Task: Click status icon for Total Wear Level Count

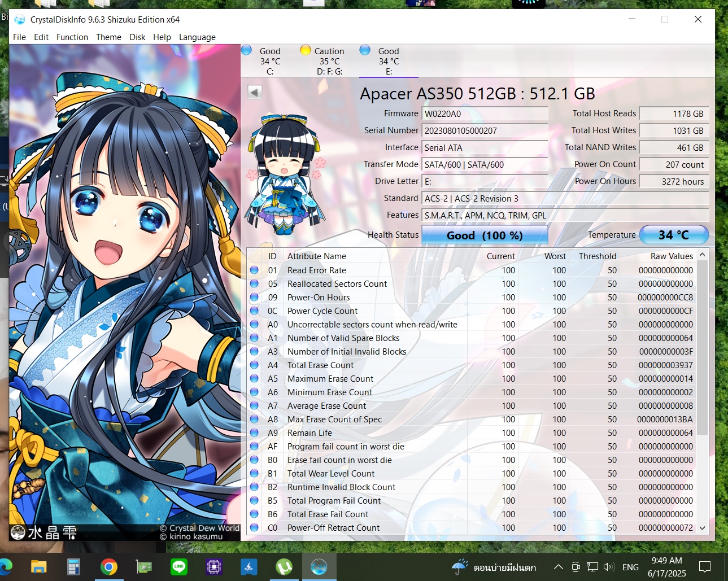Action: [x=254, y=474]
